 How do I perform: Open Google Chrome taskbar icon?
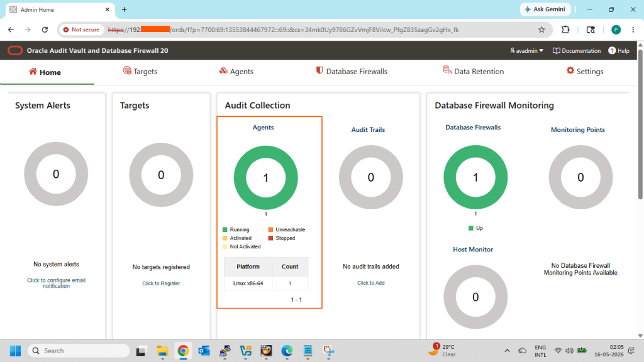183,351
